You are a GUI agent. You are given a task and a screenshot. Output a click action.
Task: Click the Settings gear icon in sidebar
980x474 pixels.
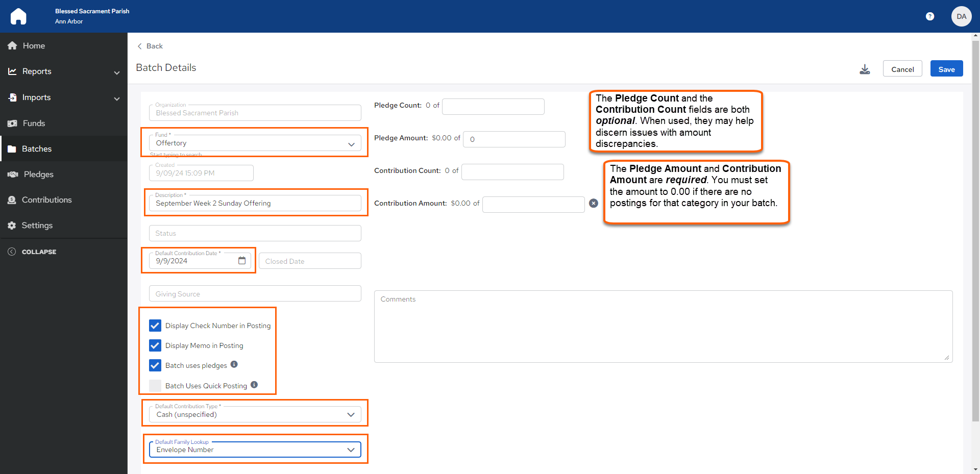tap(12, 226)
